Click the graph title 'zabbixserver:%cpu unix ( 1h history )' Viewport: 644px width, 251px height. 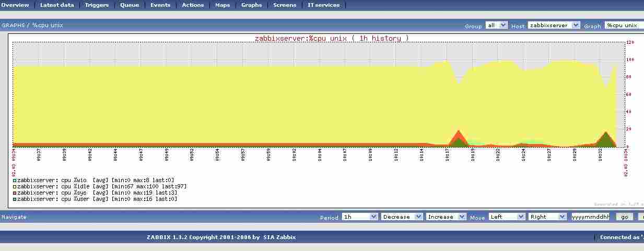(332, 38)
